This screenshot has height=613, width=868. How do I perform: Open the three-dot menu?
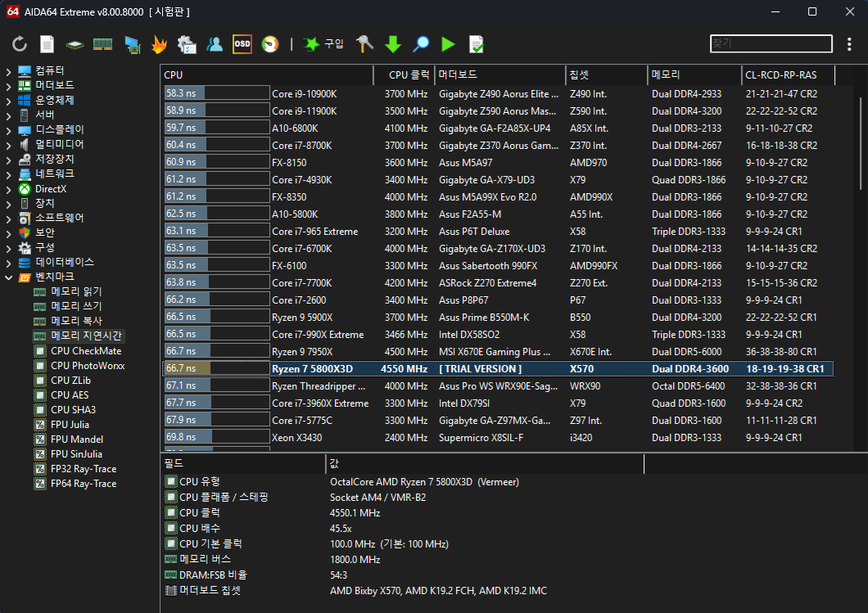point(849,44)
